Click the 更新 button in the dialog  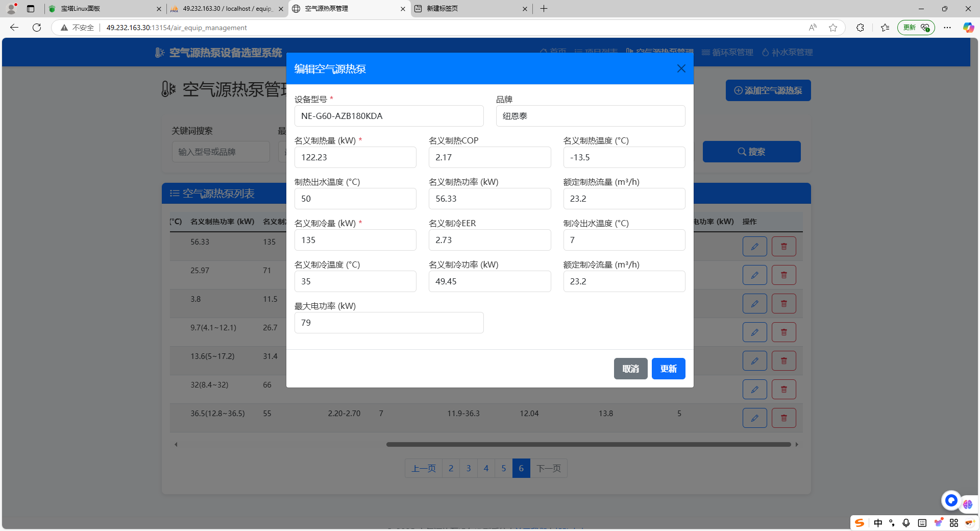[x=668, y=369]
